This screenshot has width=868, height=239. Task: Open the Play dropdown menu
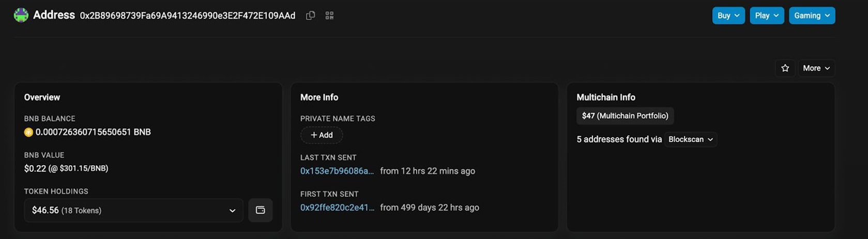coord(766,15)
